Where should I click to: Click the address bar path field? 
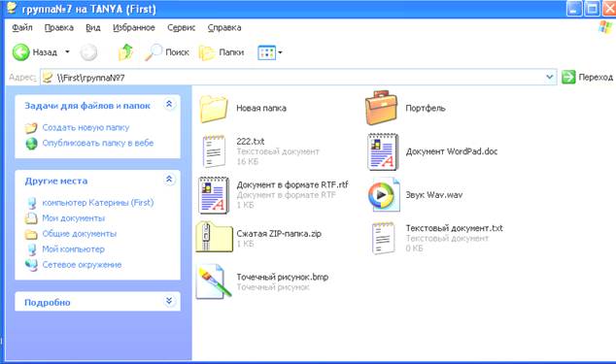(x=292, y=78)
